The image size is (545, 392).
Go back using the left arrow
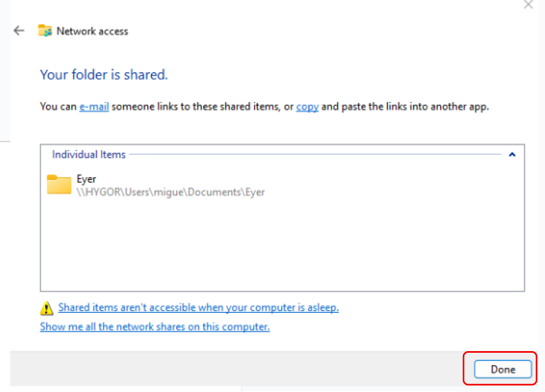[19, 31]
